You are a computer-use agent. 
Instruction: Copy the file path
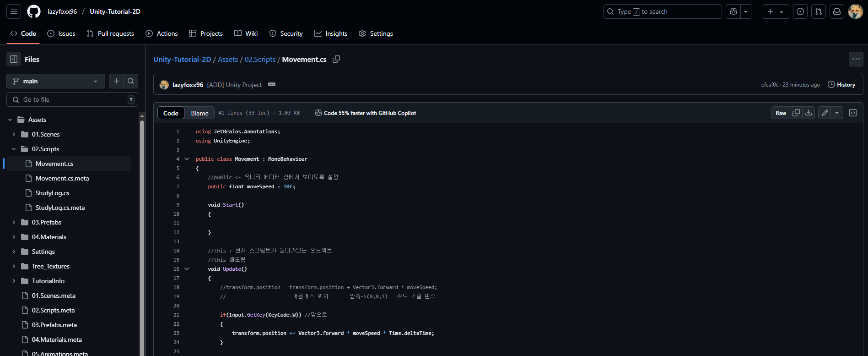pyautogui.click(x=336, y=59)
